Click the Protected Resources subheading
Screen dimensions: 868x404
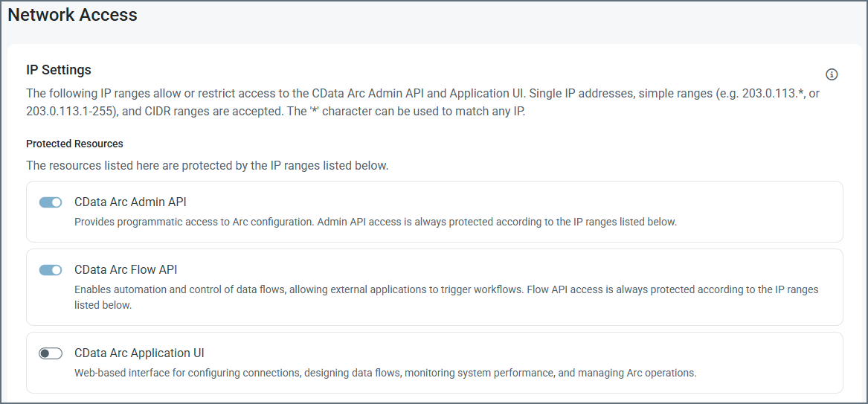click(x=74, y=144)
